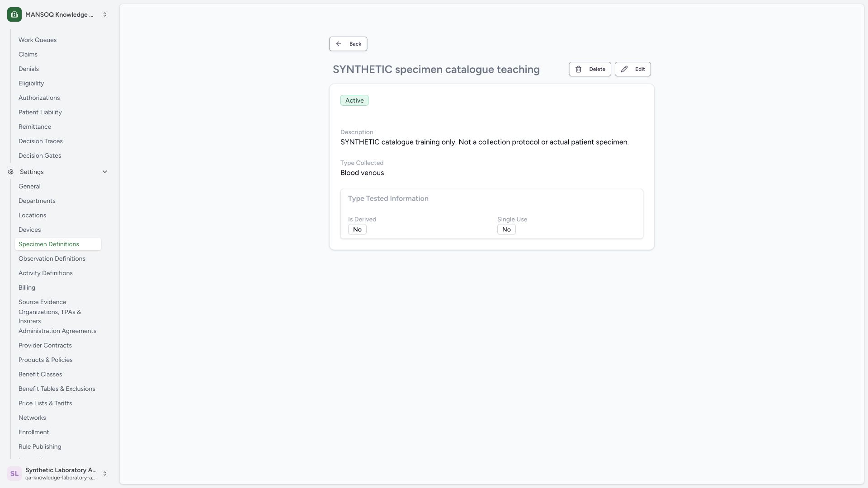Go to Remittance

point(58,127)
